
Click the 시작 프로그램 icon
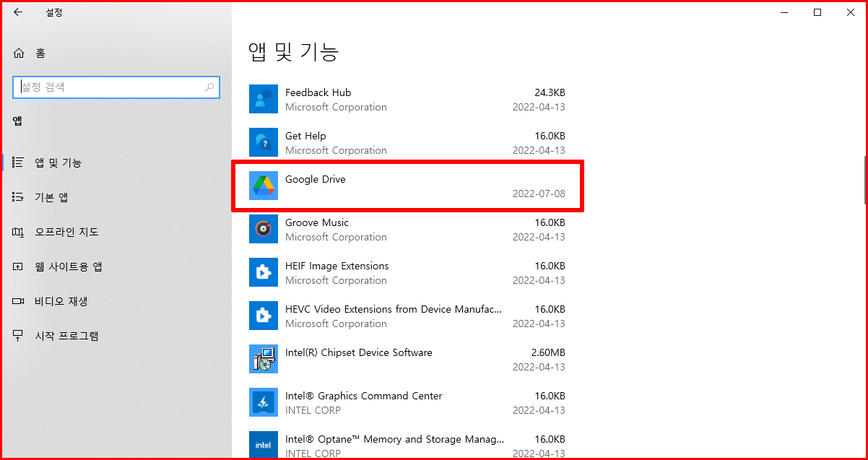tap(19, 336)
